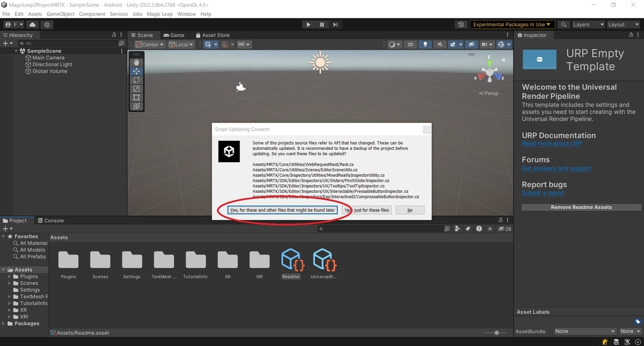Click the Pause button
The height and width of the screenshot is (346, 644).
click(x=322, y=24)
